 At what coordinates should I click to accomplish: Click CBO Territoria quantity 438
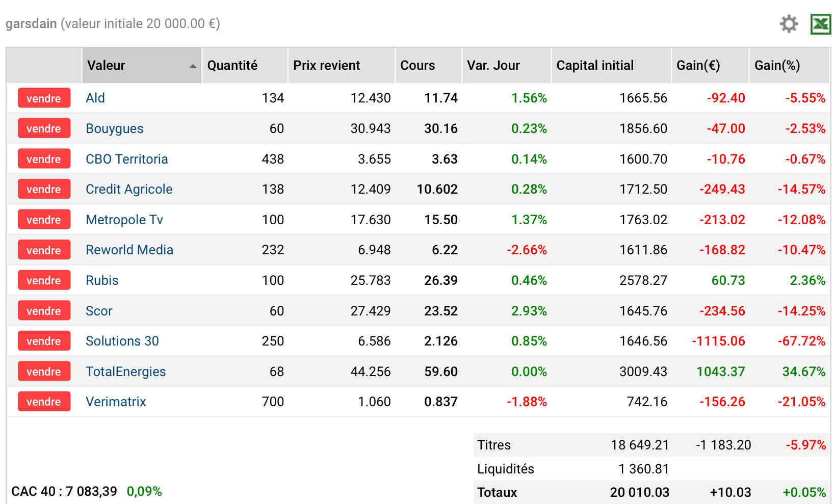click(273, 159)
